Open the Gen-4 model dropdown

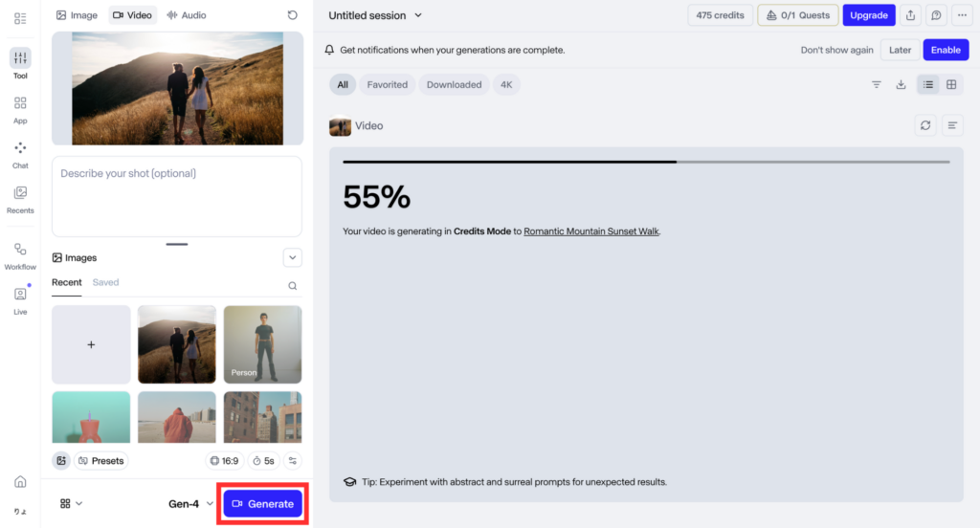pyautogui.click(x=190, y=504)
